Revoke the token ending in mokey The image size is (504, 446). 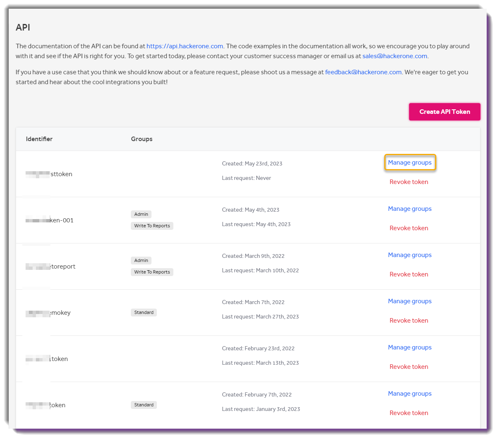coord(409,321)
